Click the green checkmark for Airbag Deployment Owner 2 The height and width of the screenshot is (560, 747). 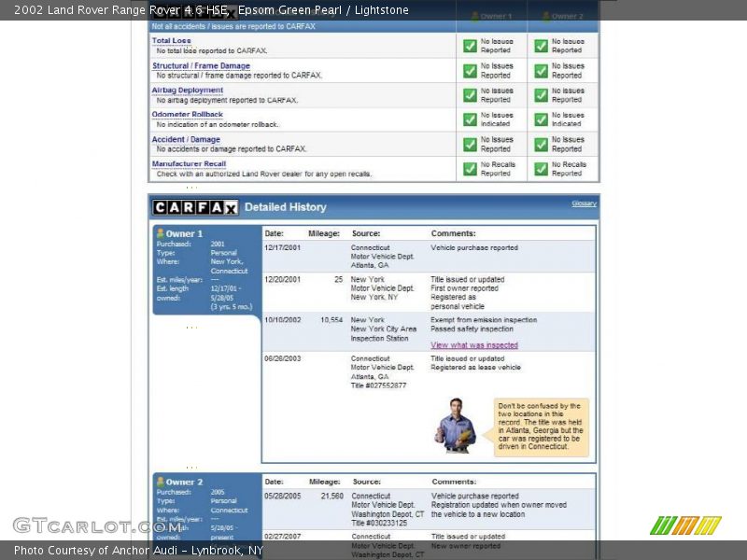[x=541, y=95]
